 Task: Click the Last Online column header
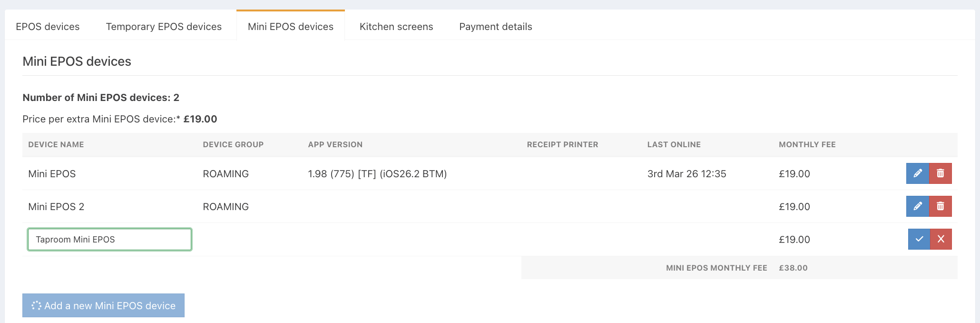tap(674, 144)
